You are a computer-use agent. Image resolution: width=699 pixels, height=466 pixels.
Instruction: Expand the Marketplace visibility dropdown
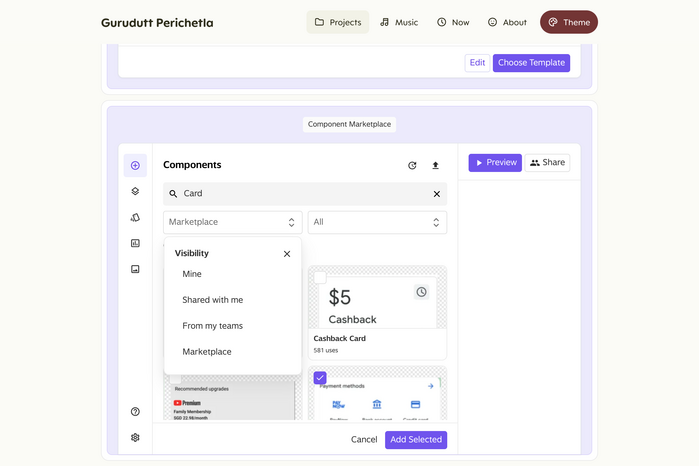[x=233, y=222]
